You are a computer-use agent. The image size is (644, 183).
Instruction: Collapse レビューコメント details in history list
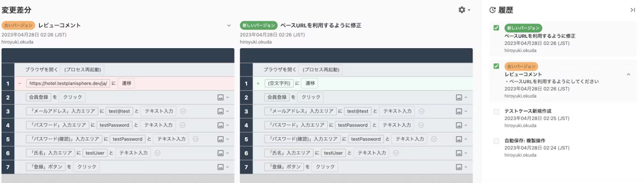(628, 74)
